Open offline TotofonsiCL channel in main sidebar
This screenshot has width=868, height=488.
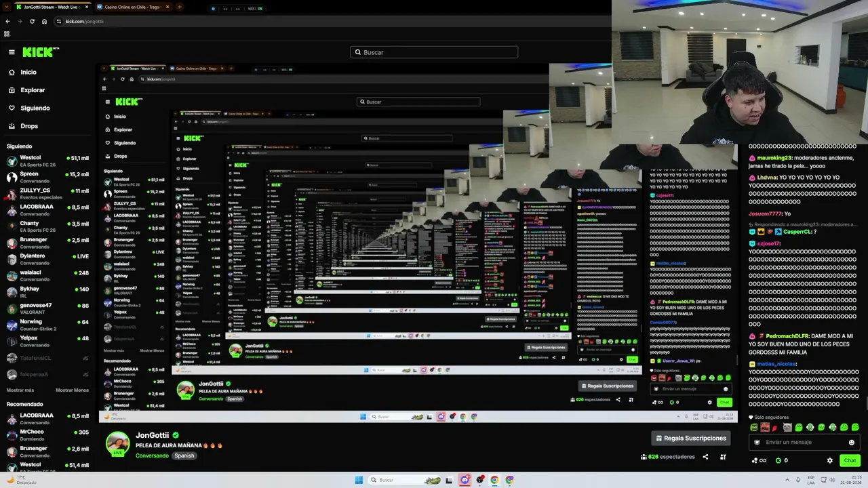[x=49, y=358]
